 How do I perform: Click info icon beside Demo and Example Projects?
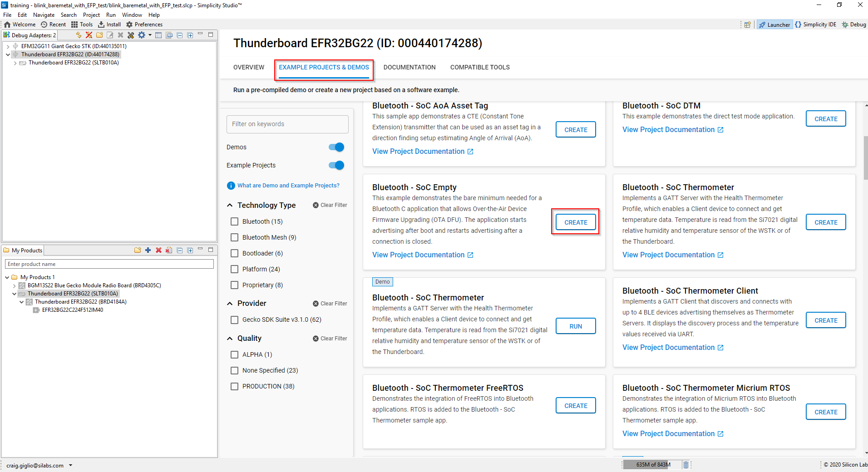231,186
